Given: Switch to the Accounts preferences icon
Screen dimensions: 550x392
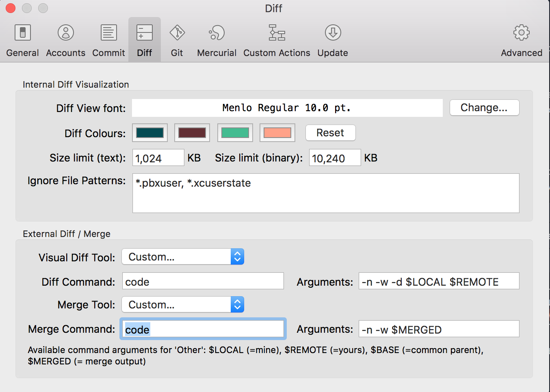Looking at the screenshot, I should [65, 40].
